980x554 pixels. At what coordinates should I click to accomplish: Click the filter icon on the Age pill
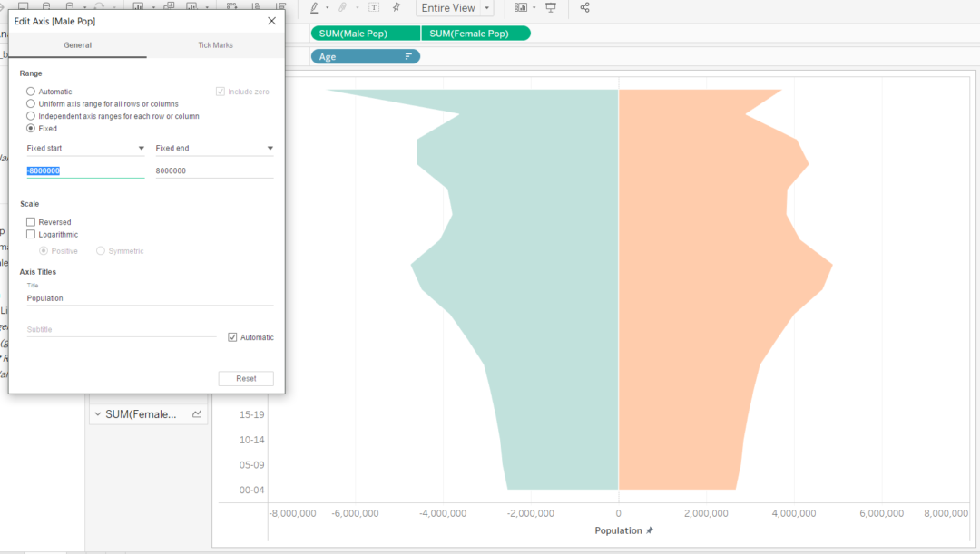point(410,55)
